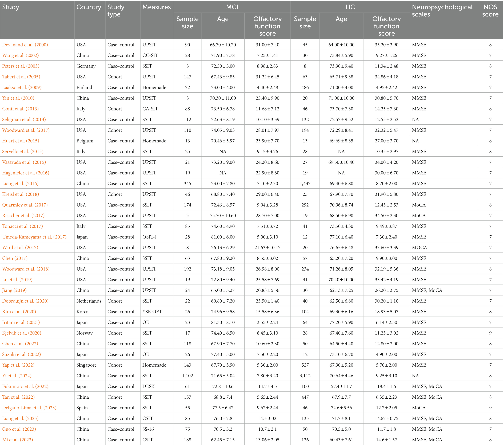Open Risacher et al. (2017) citation
This screenshot has height=448, width=503.
[23, 216]
